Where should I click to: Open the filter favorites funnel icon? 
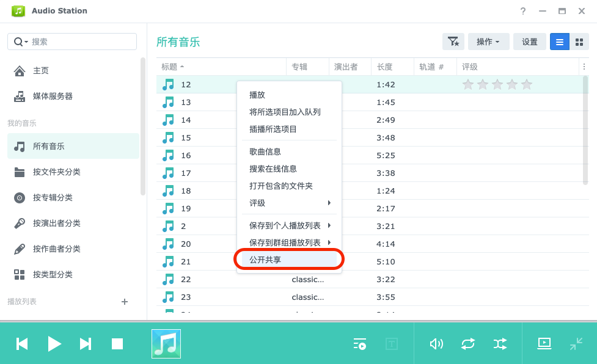pyautogui.click(x=453, y=42)
